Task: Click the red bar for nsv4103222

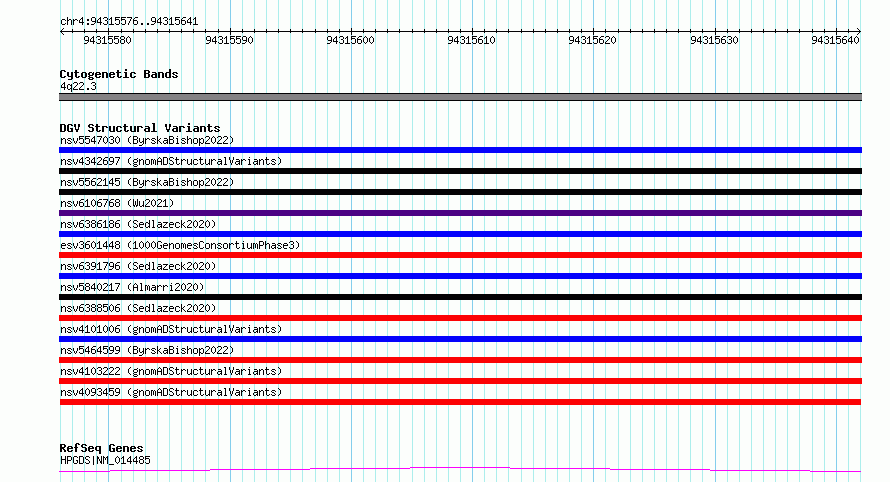Action: 460,381
